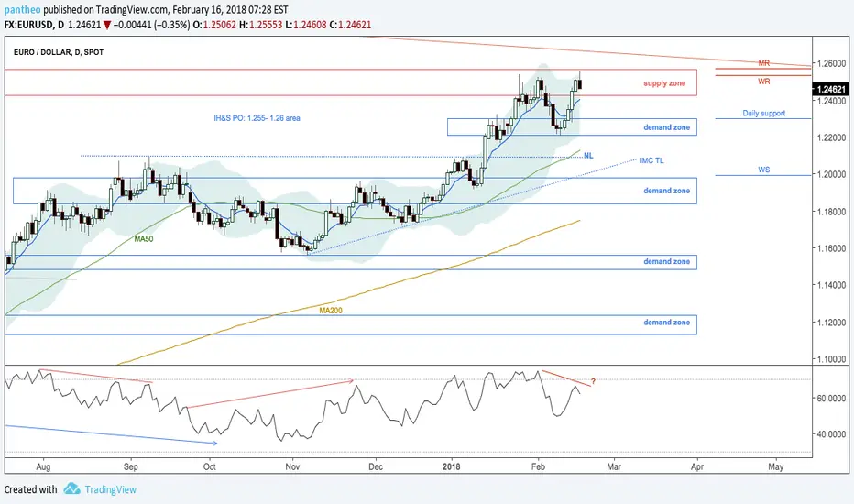Click the IH&S PO: 1.255- 1.26 area annotation
This screenshot has width=854, height=504.
pyautogui.click(x=257, y=117)
